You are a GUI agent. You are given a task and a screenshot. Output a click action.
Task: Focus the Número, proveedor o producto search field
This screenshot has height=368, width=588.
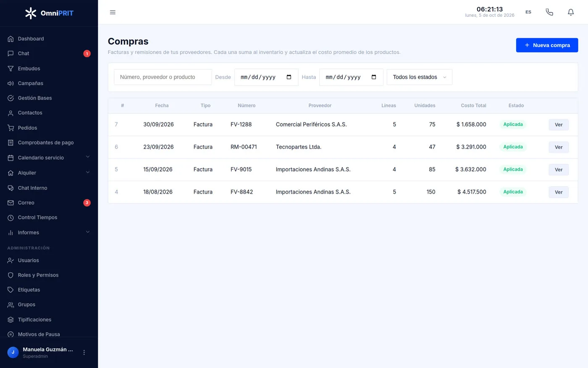click(163, 77)
